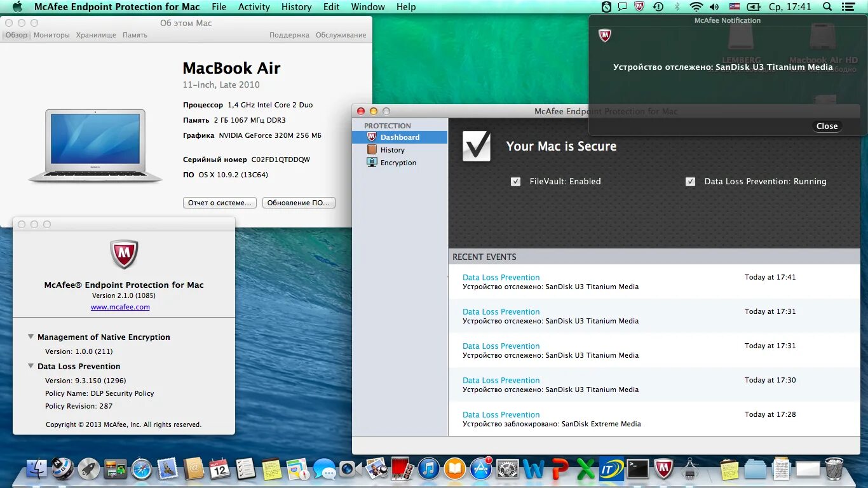
Task: Open Launchpad rocket icon in dock
Action: click(x=89, y=469)
